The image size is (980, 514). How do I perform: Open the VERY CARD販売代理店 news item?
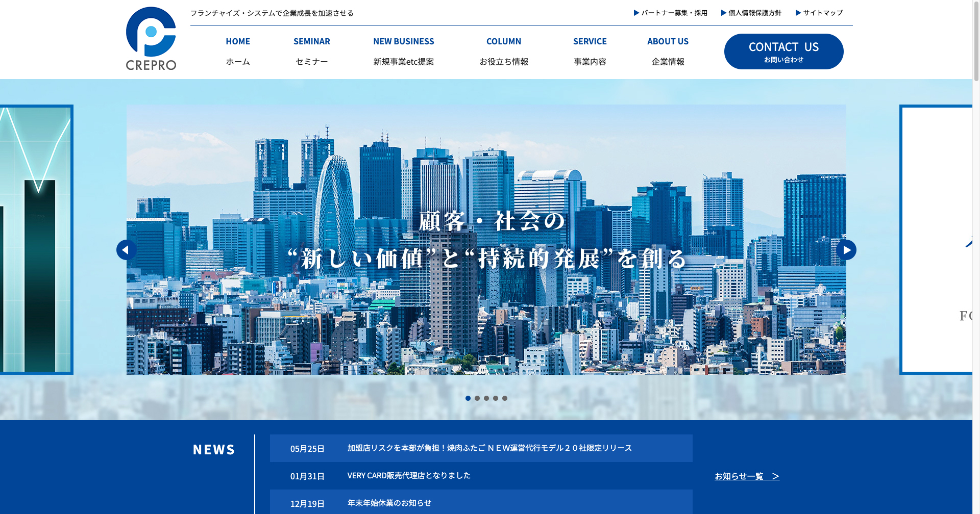pyautogui.click(x=409, y=476)
